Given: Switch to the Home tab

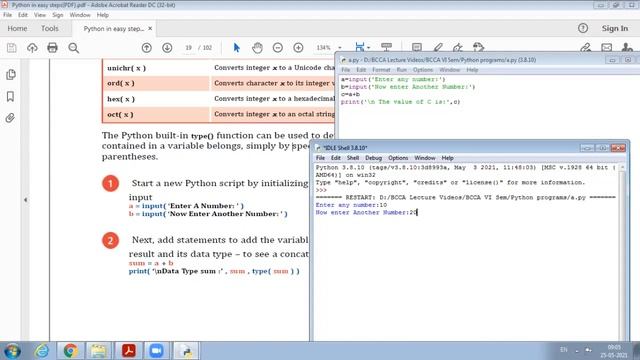Looking at the screenshot, I should pos(17,29).
